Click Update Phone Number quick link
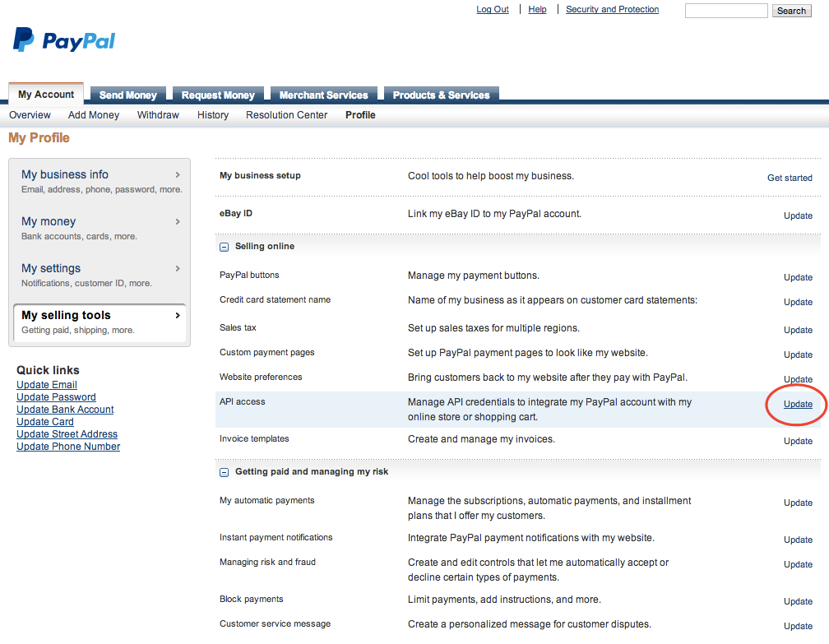 click(x=68, y=447)
